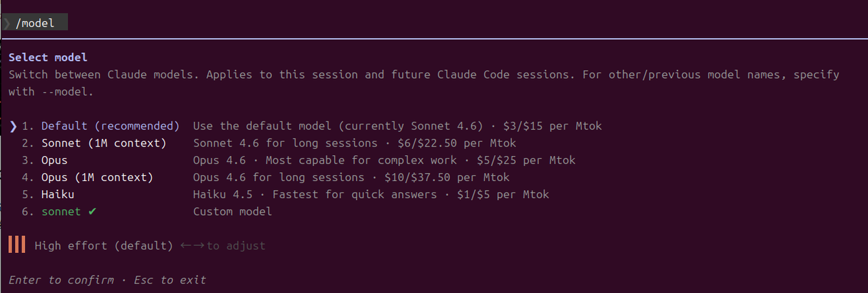
Task: Select Default (recommended) model option
Action: click(110, 126)
